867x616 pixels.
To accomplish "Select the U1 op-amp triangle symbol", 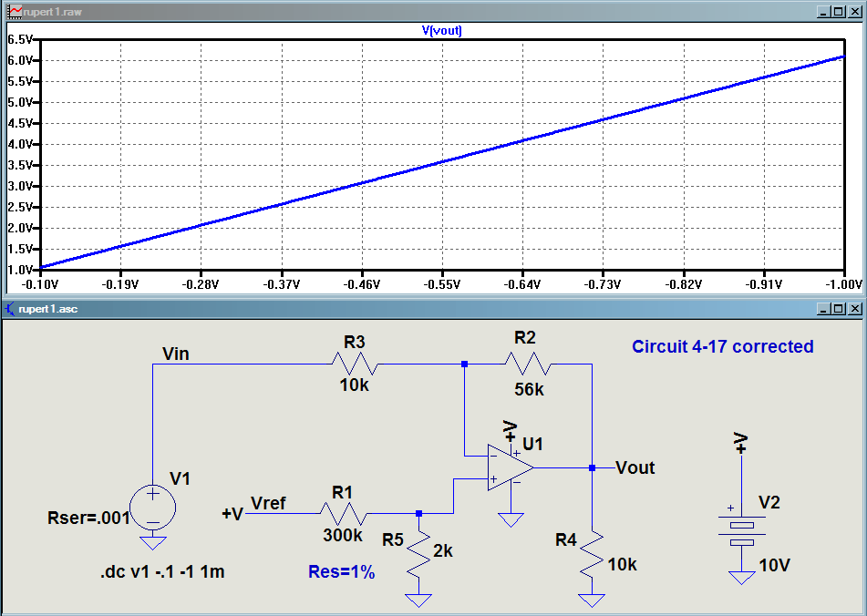I will pos(510,467).
